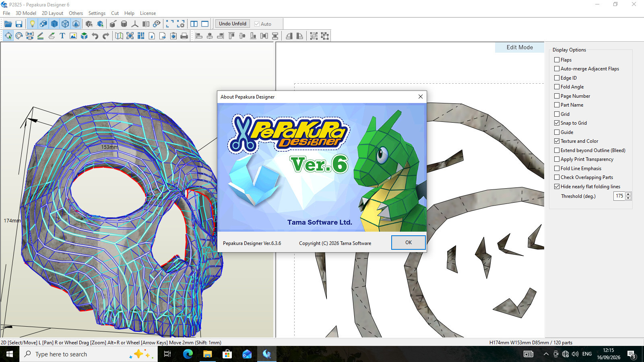Screen dimensions: 644x362
Task: Click the wireframe cube display icon
Action: click(65, 24)
